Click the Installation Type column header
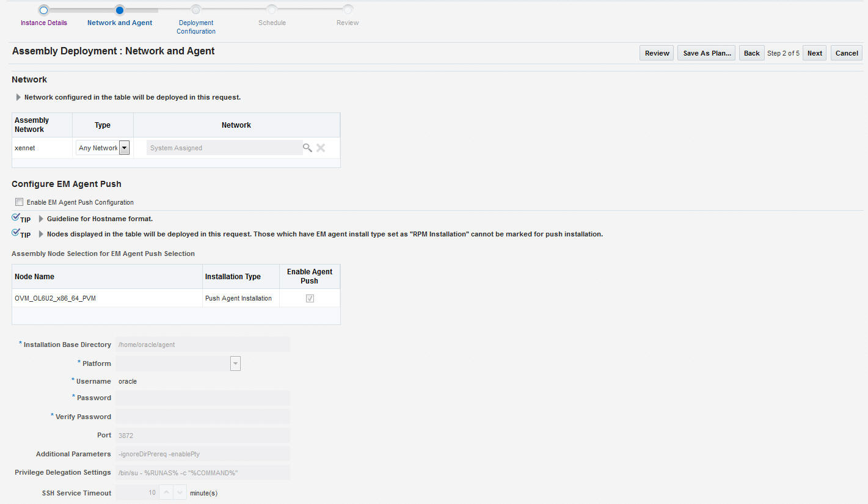The image size is (868, 504). (x=241, y=277)
